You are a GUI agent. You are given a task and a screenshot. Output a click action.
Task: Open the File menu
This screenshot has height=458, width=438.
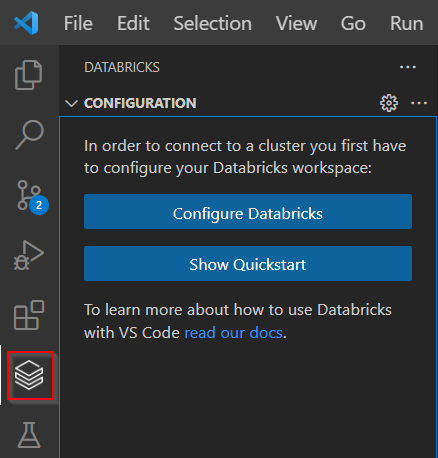(78, 23)
